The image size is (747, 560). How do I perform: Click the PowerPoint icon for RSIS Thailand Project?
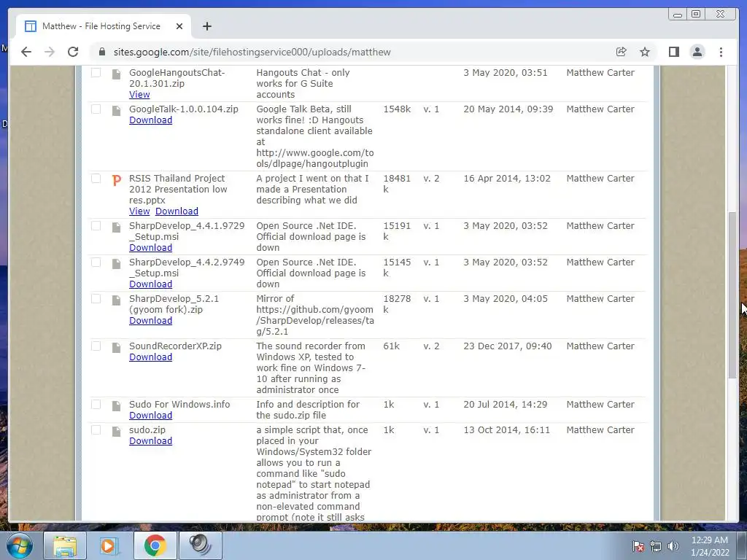[x=116, y=180]
